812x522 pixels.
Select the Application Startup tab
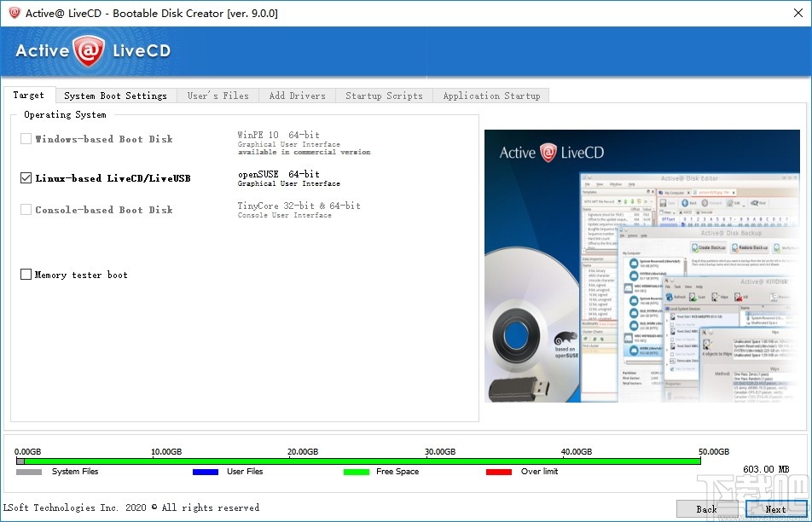(491, 96)
